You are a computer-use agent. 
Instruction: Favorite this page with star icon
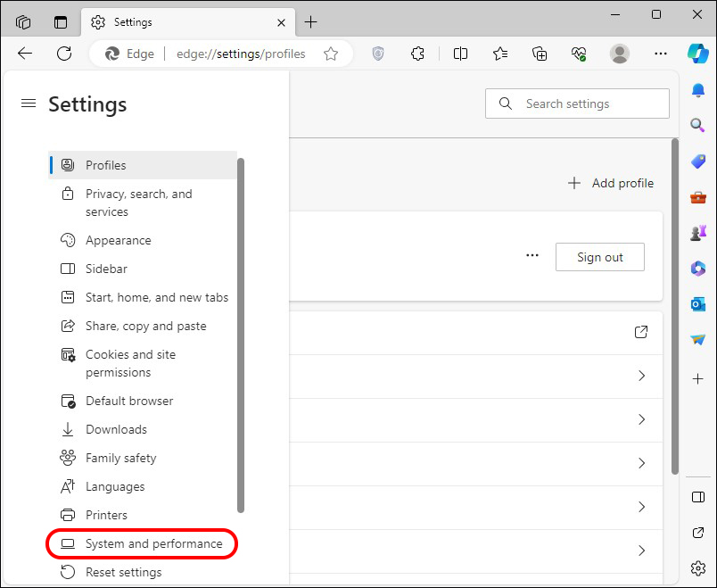pyautogui.click(x=331, y=54)
